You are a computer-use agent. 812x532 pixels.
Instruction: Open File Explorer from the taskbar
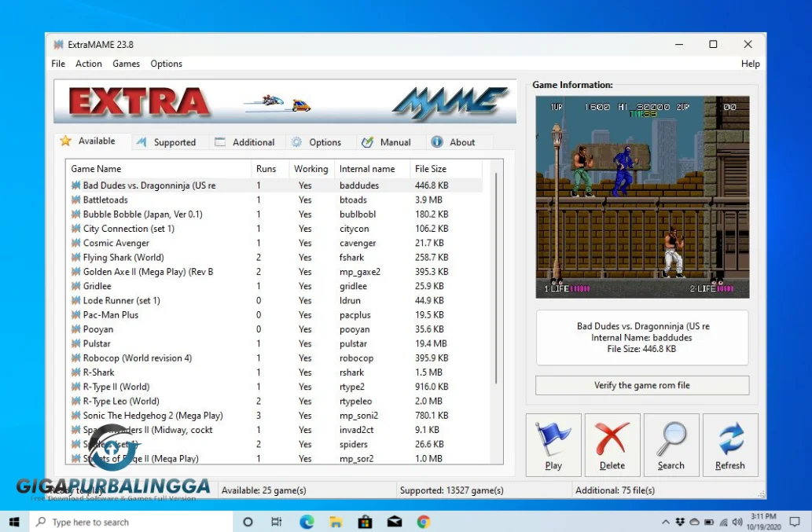pos(336,522)
